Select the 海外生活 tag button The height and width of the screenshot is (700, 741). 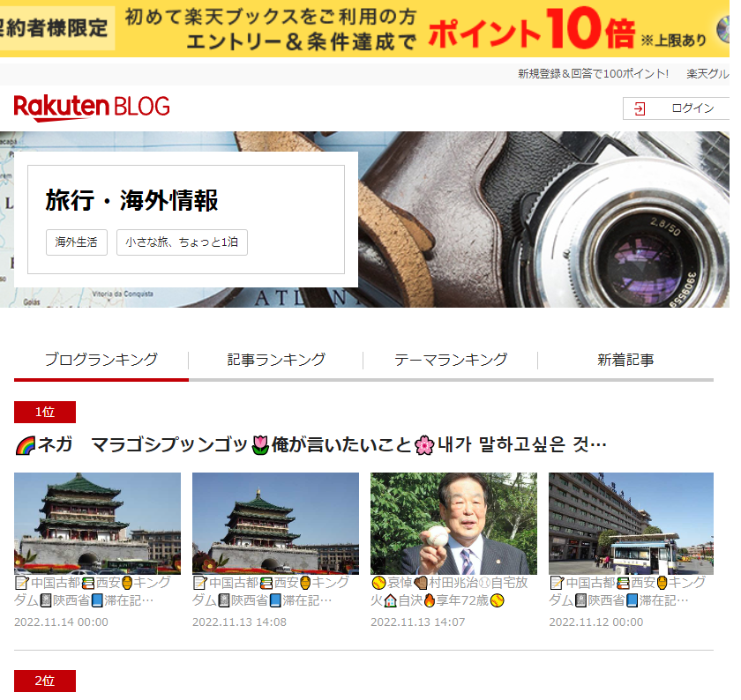click(77, 242)
